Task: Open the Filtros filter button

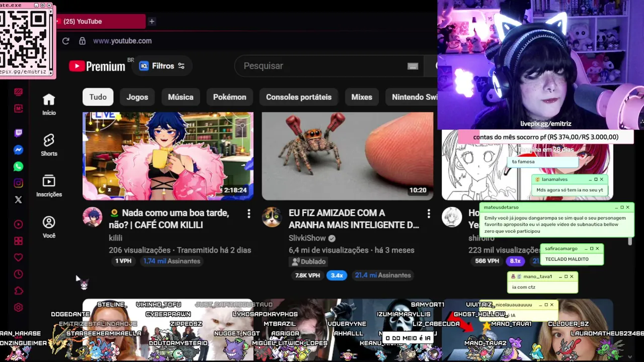Action: click(162, 66)
